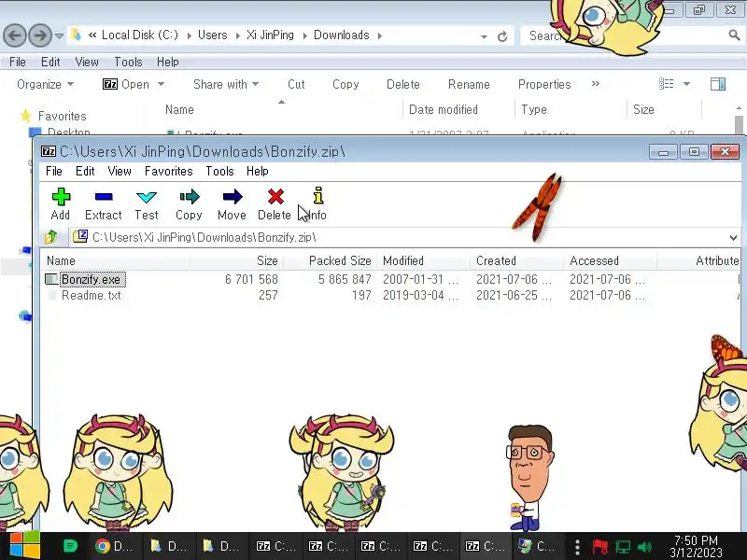Click Users in the Explorer breadcrumb

click(x=213, y=35)
